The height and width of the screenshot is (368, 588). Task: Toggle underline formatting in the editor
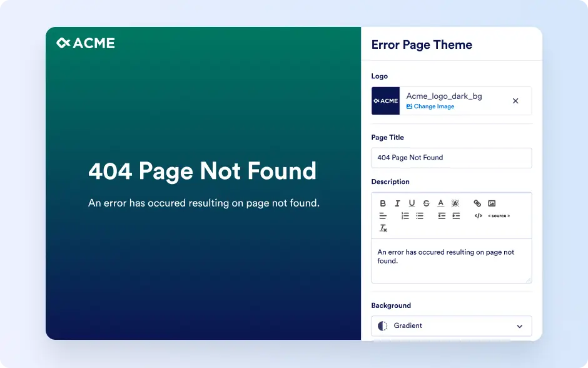click(x=412, y=203)
